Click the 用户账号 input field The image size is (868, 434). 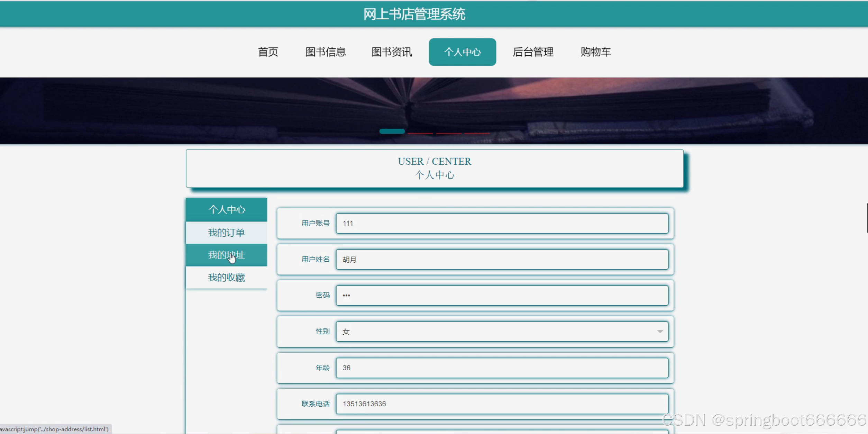[x=502, y=223]
